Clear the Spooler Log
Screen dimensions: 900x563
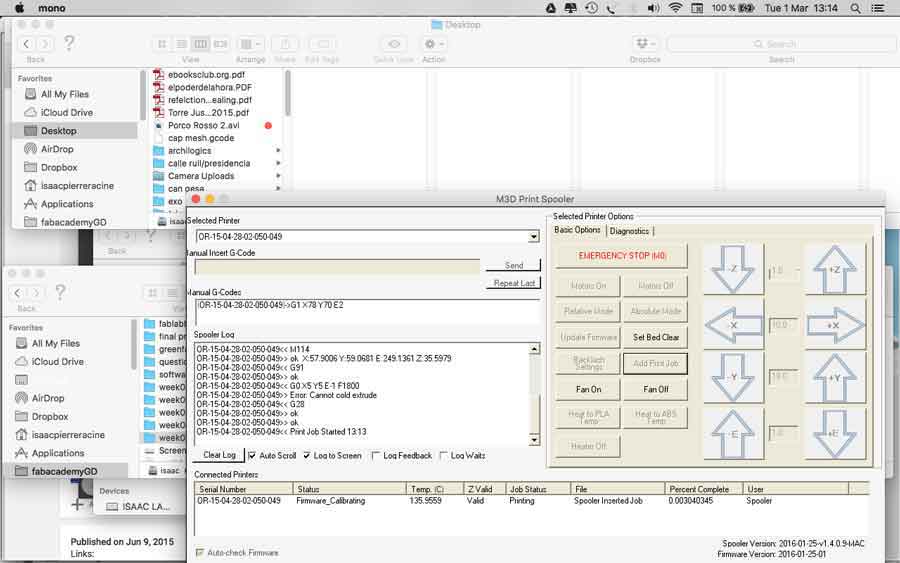[x=219, y=455]
